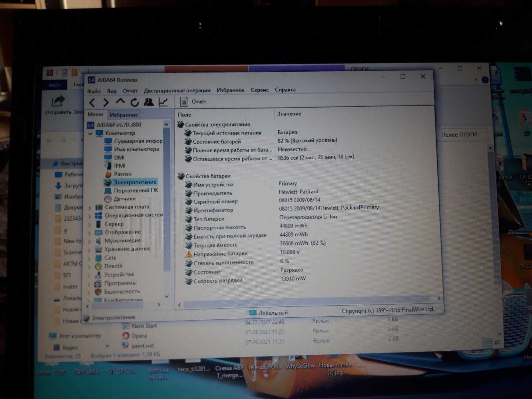Expand the Сервер node
The height and width of the screenshot is (399, 532).
pos(89,225)
